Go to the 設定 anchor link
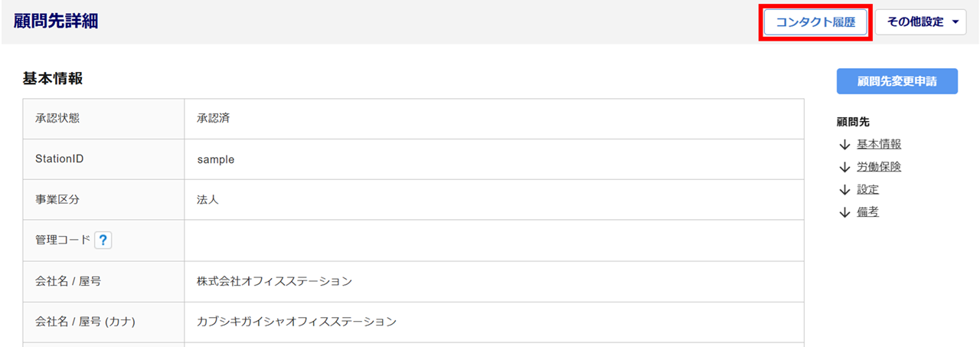Viewport: 980px width, 347px height. [x=867, y=189]
